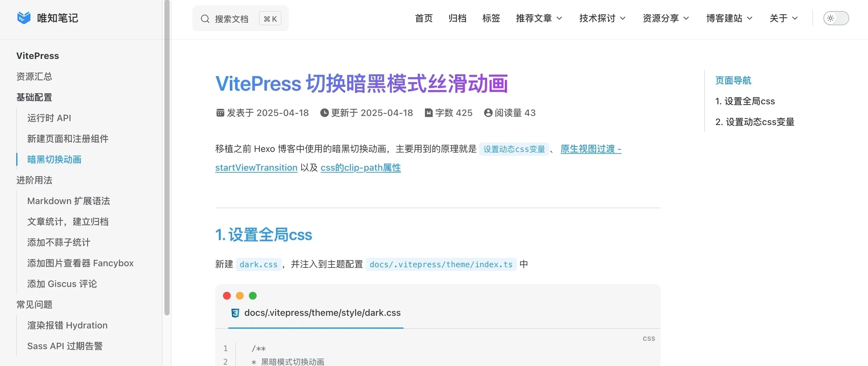Open 添加不蒜子统计 sidebar page

click(x=59, y=242)
